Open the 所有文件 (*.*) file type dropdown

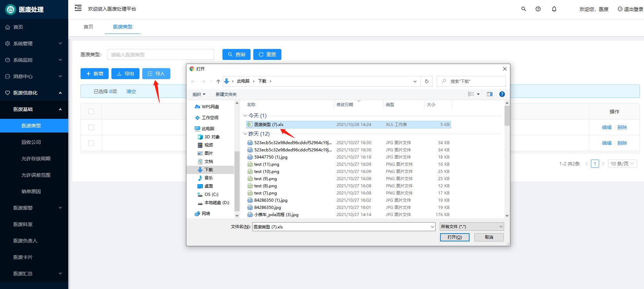click(472, 227)
